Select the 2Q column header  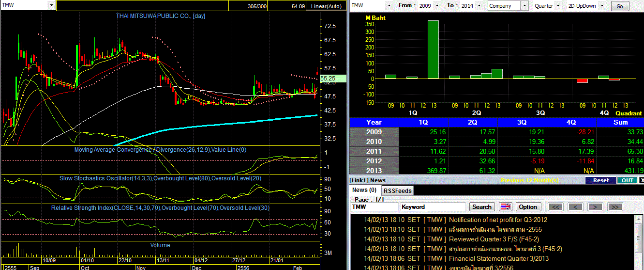pyautogui.click(x=473, y=122)
